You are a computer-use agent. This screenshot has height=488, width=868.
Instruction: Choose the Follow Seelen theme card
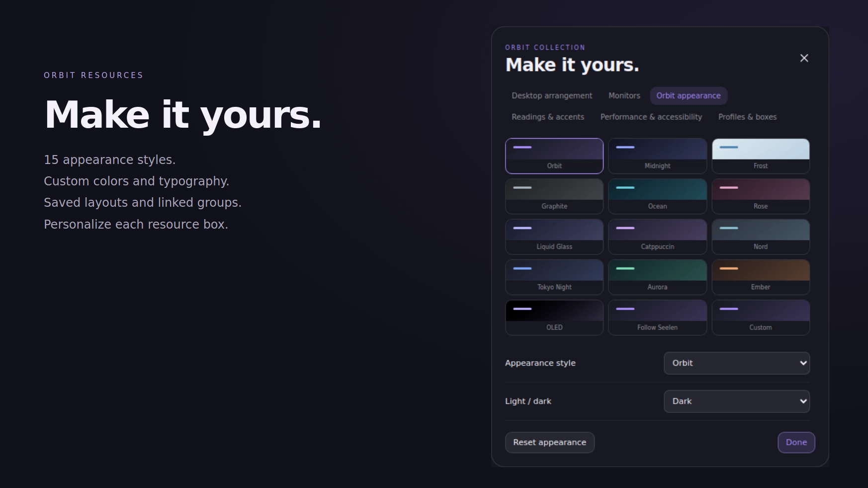[657, 318]
